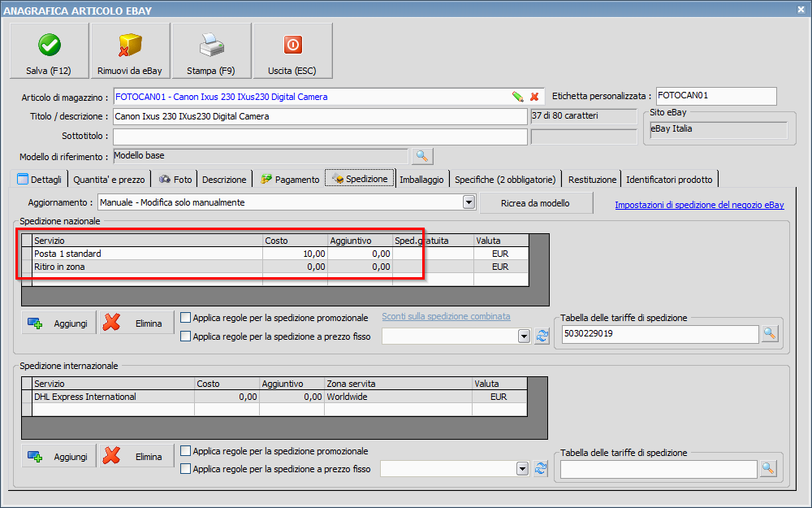Search national Tabella delle tariffe di spedizione
The height and width of the screenshot is (508, 812).
[770, 334]
